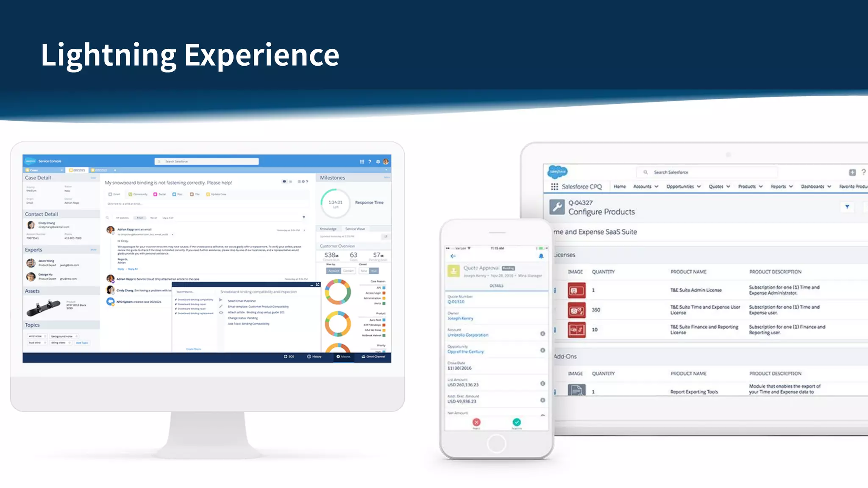Click the wrench Configure Products icon
The image size is (868, 488).
coord(557,207)
